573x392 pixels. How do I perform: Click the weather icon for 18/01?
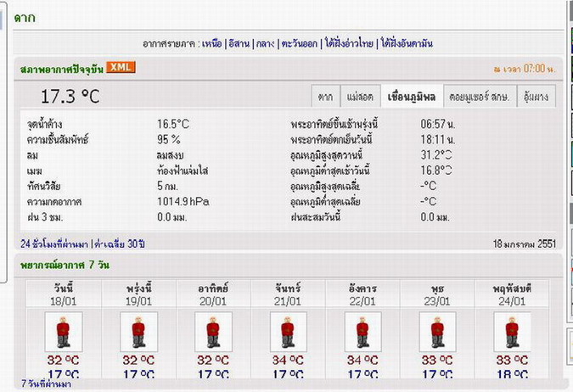64,331
